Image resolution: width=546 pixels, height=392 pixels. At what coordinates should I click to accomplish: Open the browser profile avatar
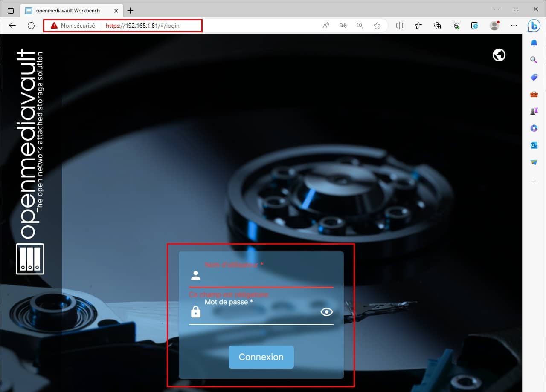point(494,26)
